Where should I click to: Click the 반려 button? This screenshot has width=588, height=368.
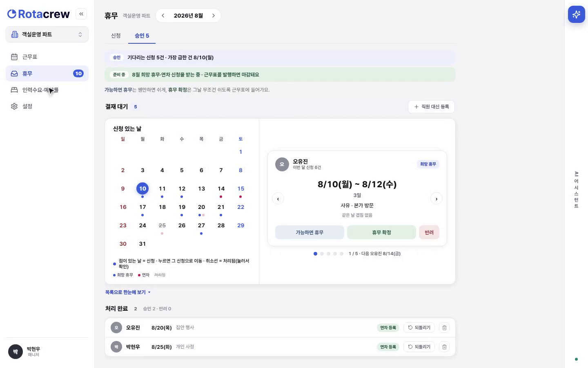[429, 232]
